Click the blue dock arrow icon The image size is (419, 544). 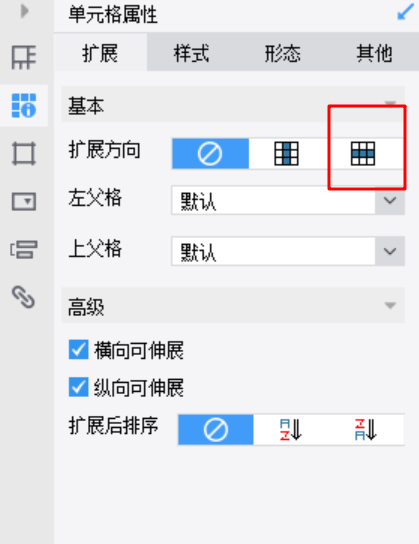click(405, 12)
